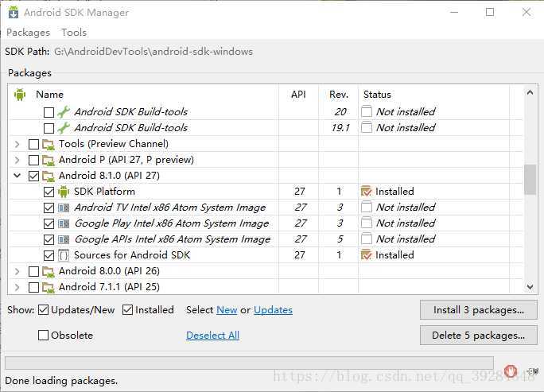544x392 pixels.
Task: Click the red stop icon in status bar
Action: point(511,371)
